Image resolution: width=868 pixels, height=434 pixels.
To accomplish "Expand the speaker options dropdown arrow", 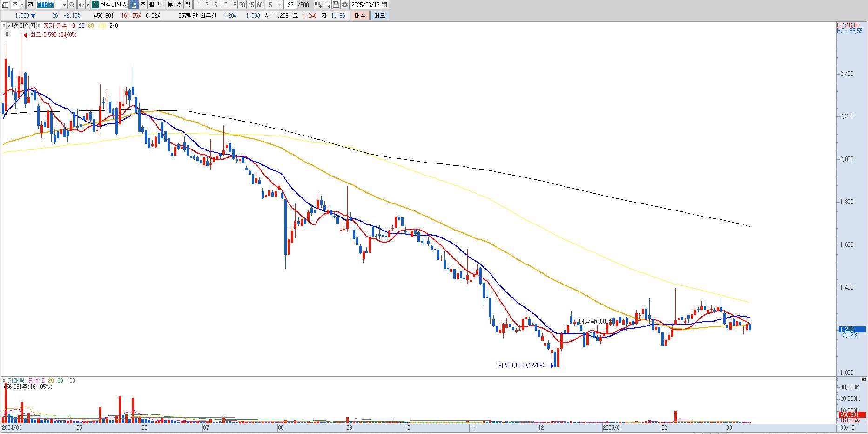I will pos(87,5).
